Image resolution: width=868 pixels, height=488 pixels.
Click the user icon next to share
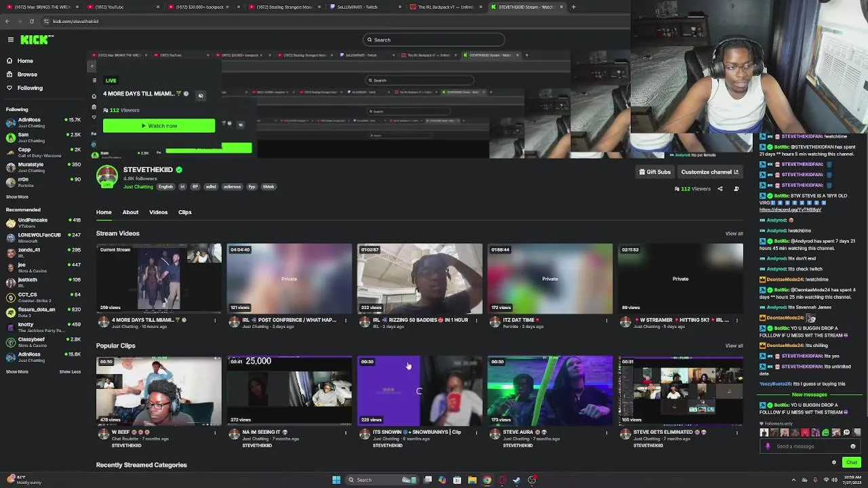click(736, 189)
